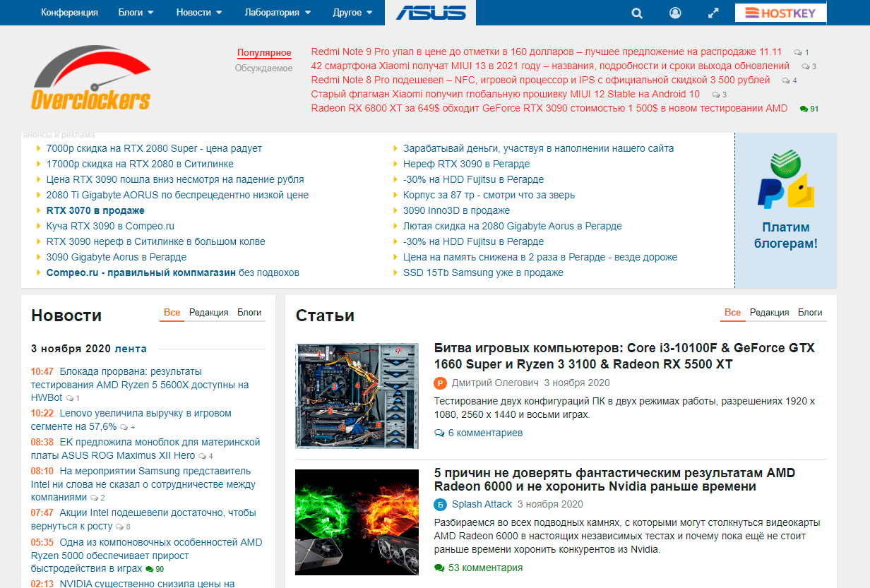Switch the top list to Обсуждаемое

click(x=263, y=68)
